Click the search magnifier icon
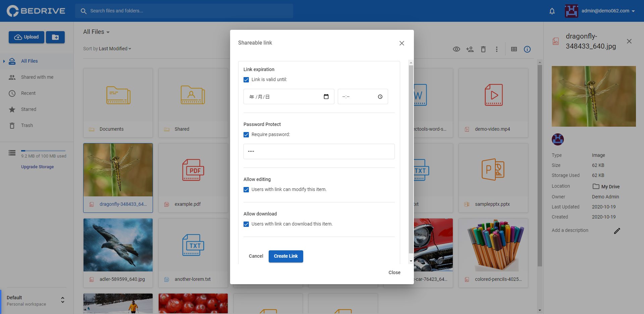Viewport: 644px width, 314px height. click(84, 11)
